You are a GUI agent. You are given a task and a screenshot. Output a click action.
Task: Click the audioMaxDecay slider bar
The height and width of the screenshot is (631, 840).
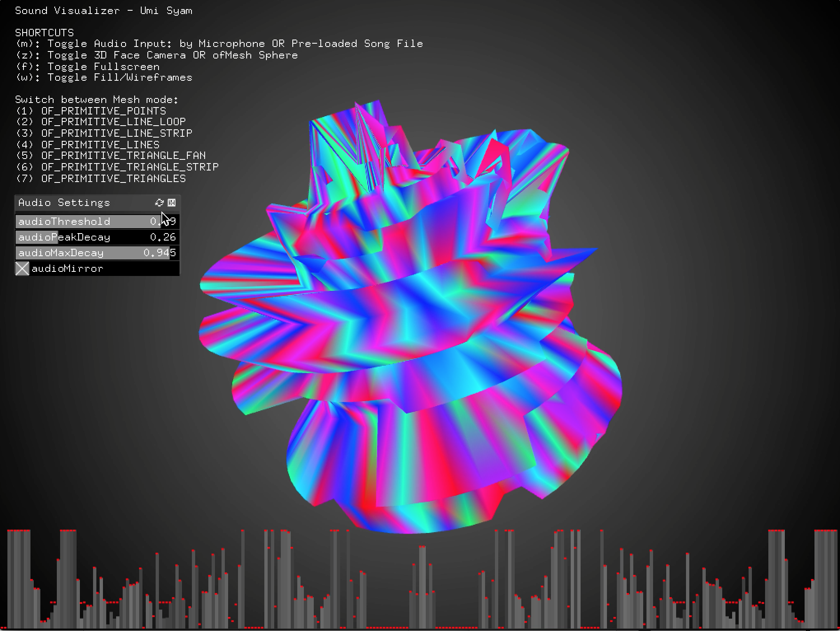coord(97,253)
